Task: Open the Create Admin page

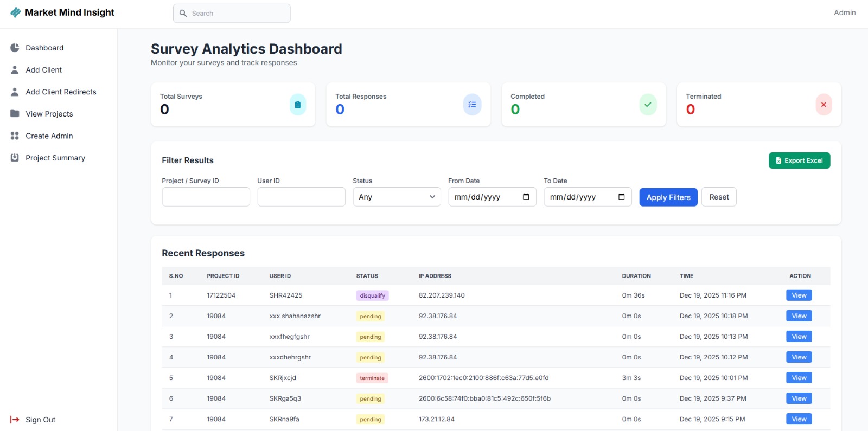Action: [49, 136]
